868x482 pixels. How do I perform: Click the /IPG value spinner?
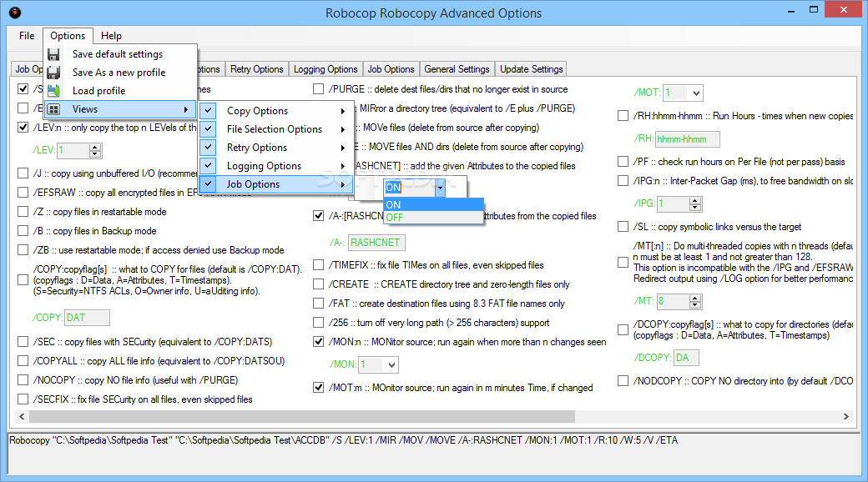click(695, 204)
